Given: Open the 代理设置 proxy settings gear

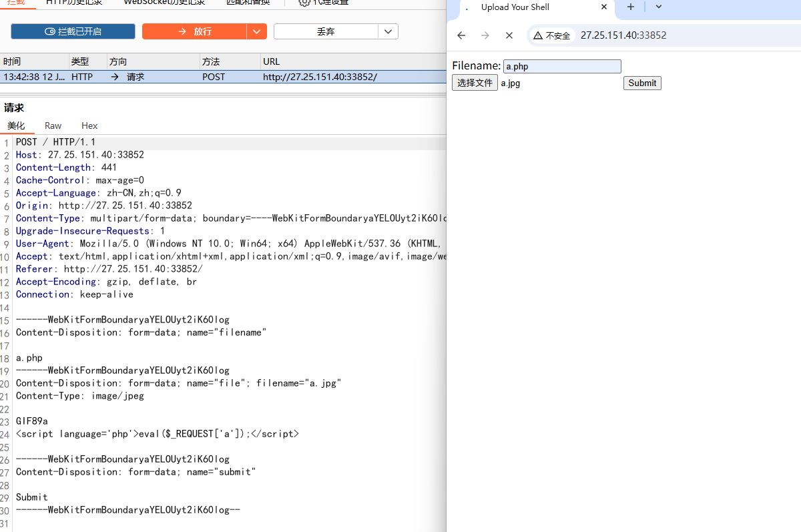Looking at the screenshot, I should click(x=304, y=3).
